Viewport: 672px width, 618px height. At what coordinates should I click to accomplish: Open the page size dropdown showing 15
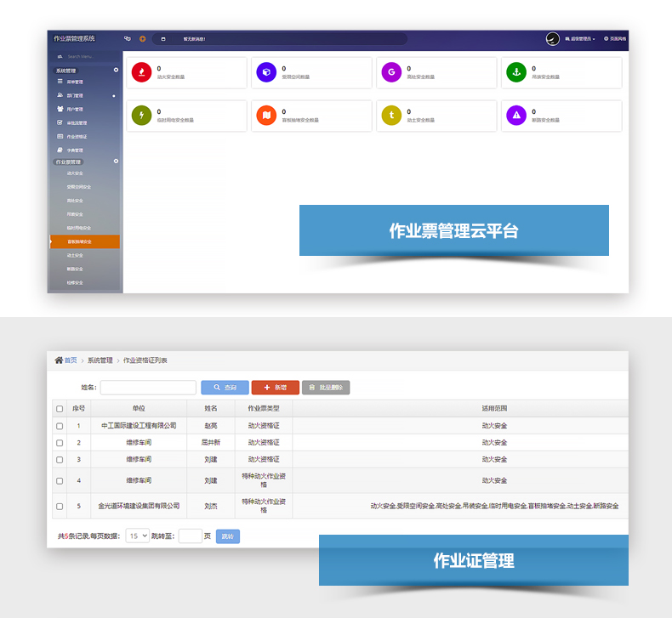coord(137,536)
